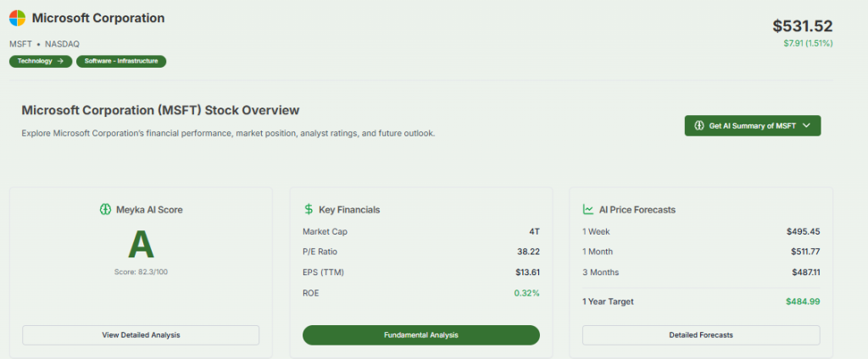
Task: Click the Meyka AI Score brain icon
Action: (105, 210)
